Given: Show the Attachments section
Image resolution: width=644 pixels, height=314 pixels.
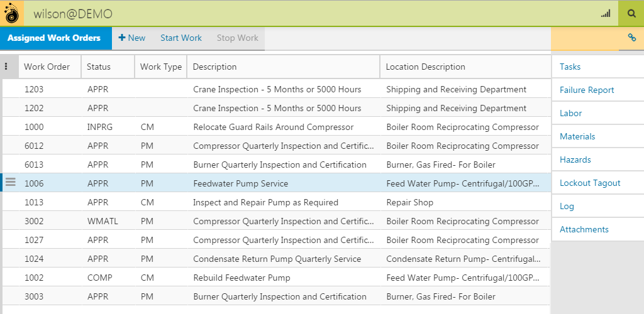Looking at the screenshot, I should point(584,229).
